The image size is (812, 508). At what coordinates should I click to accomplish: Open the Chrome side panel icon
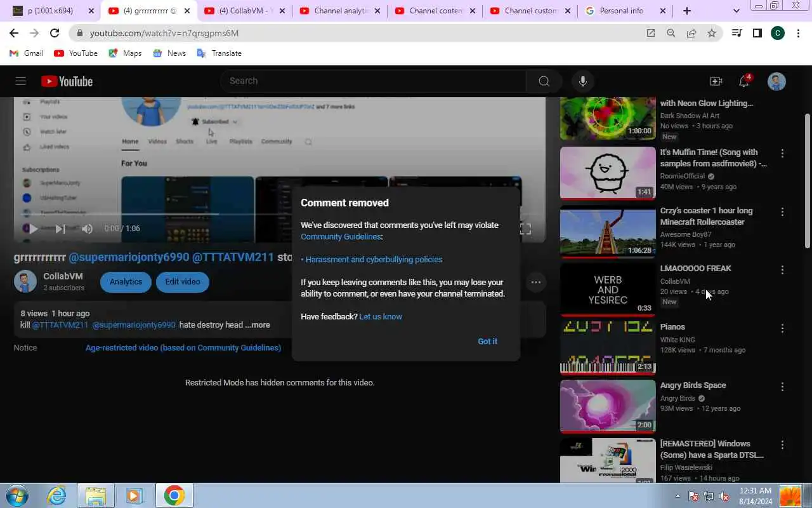[757, 33]
